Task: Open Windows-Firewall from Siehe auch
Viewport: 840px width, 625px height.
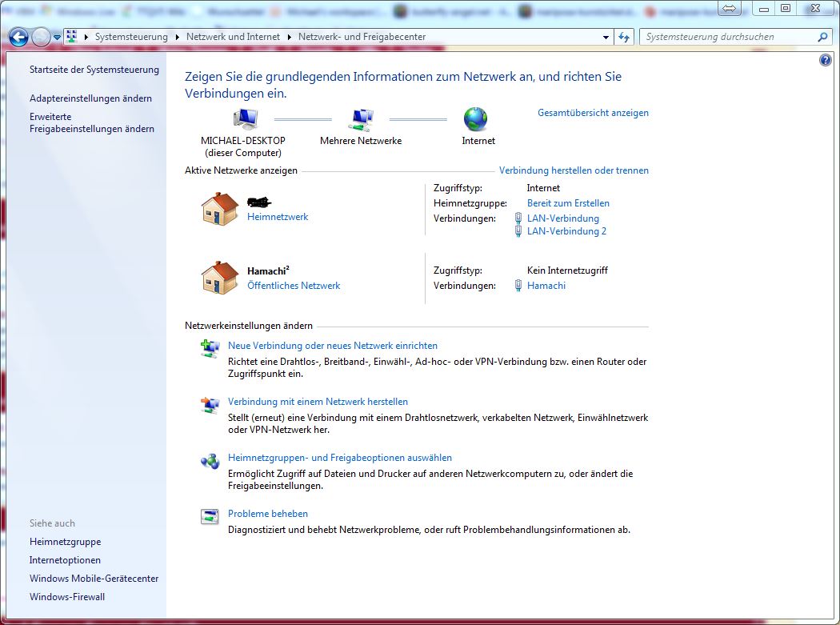Action: tap(67, 597)
